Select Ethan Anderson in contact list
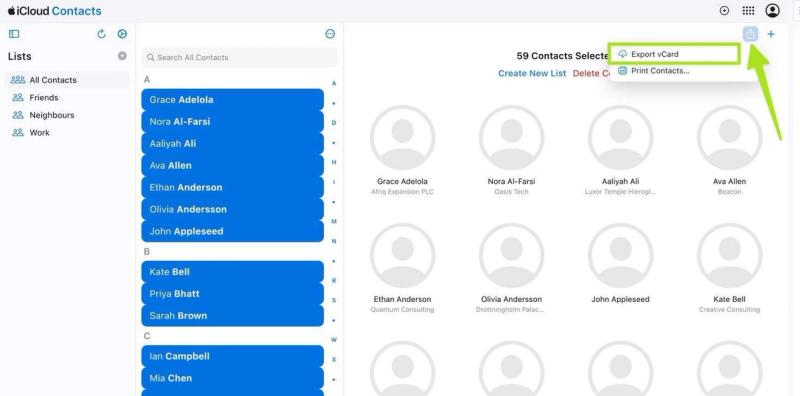The height and width of the screenshot is (396, 800). tap(232, 187)
